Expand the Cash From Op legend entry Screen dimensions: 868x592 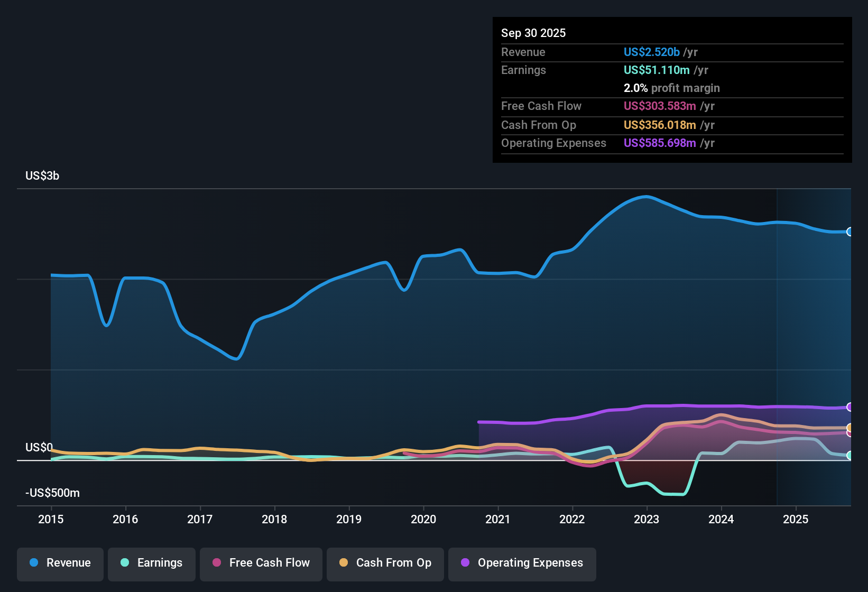pyautogui.click(x=385, y=563)
